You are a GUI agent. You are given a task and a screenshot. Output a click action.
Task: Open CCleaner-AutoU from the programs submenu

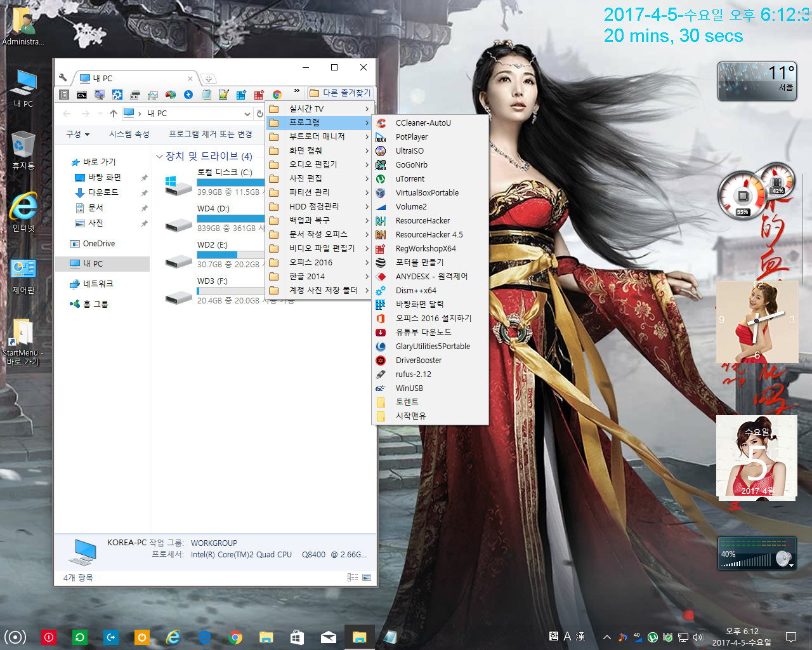(x=430, y=123)
